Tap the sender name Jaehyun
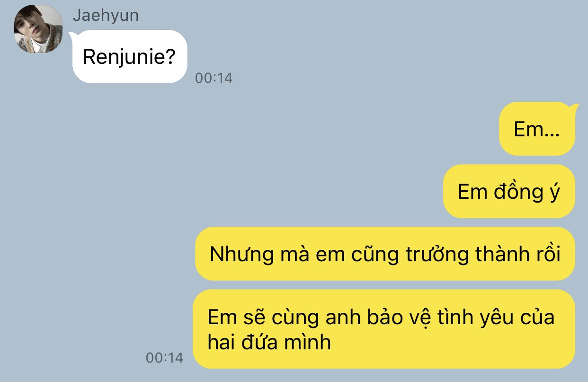The image size is (588, 382). pos(106,15)
